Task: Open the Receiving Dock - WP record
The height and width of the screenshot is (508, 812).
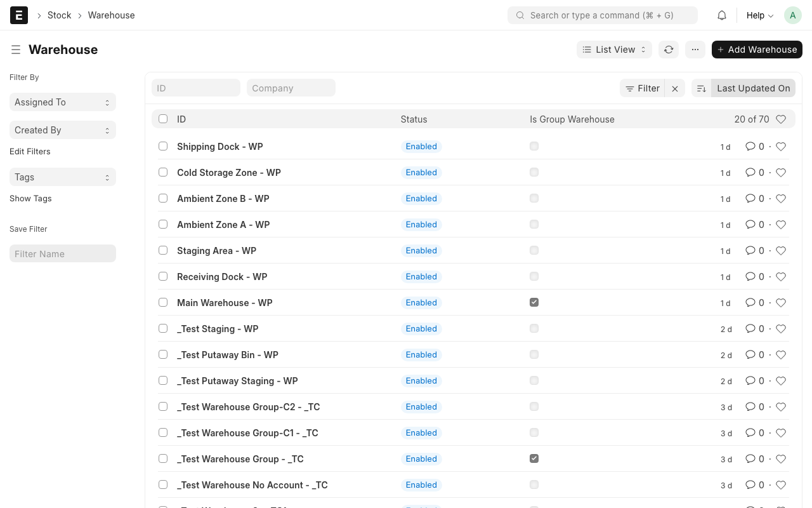Action: [x=222, y=277]
